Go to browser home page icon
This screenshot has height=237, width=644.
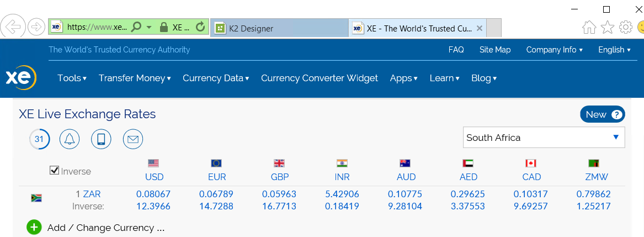(x=589, y=27)
